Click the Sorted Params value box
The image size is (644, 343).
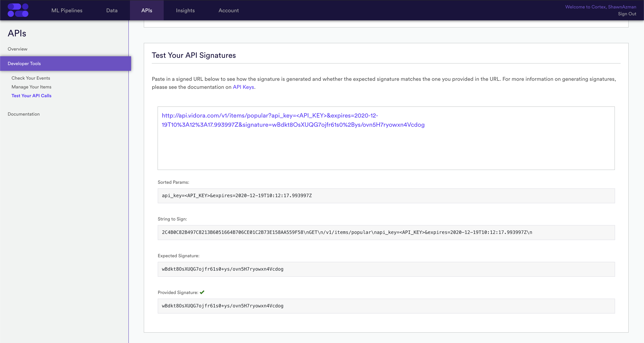click(386, 195)
